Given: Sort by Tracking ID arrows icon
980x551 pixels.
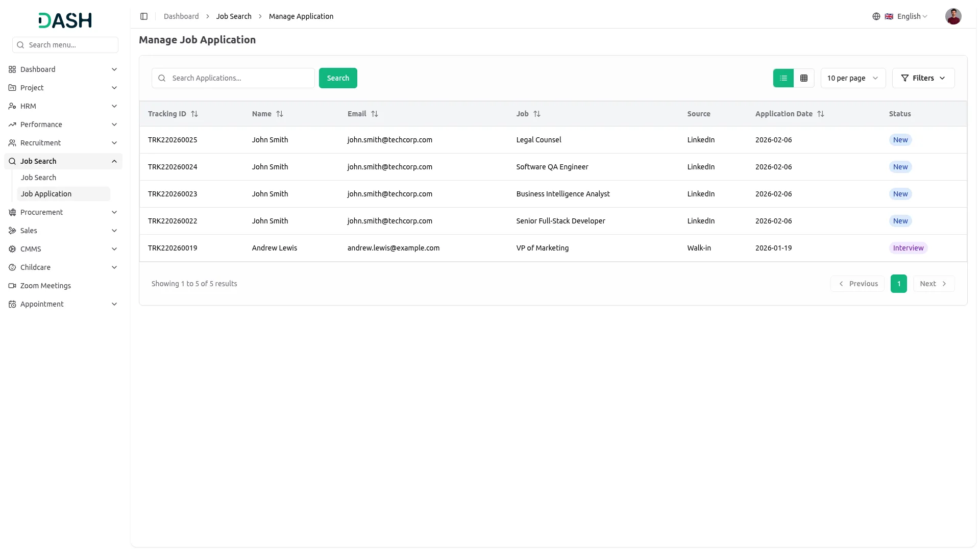Looking at the screenshot, I should (194, 114).
